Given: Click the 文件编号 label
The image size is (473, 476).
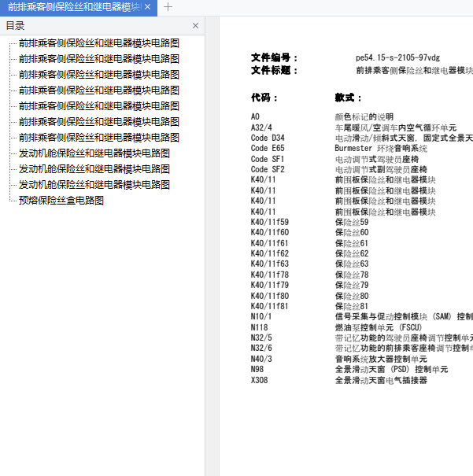Looking at the screenshot, I should tap(274, 57).
